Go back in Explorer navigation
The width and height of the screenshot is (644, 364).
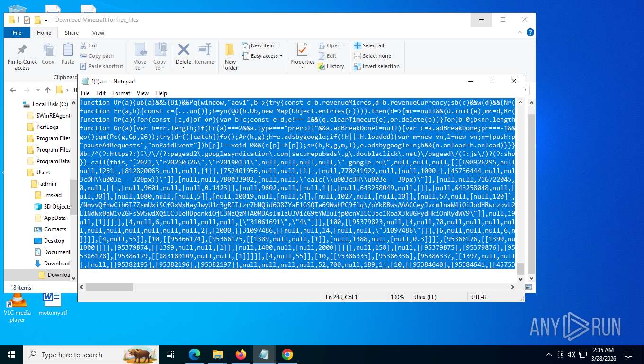(13, 90)
